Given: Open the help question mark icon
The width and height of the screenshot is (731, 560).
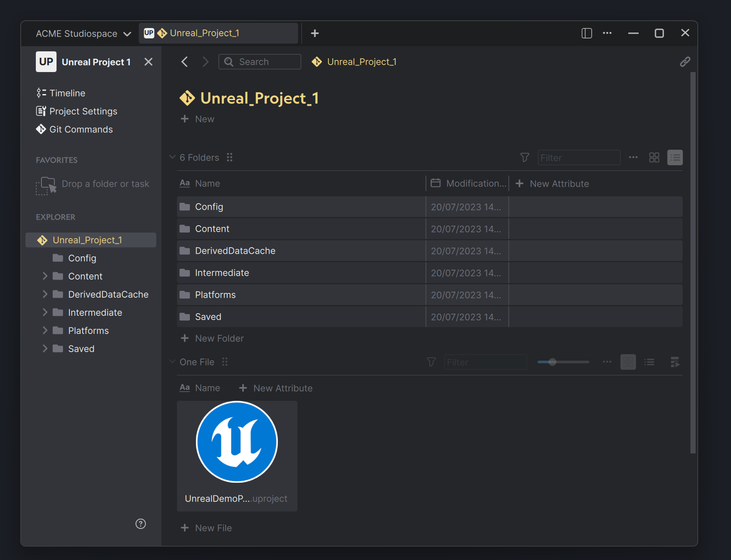Looking at the screenshot, I should pyautogui.click(x=141, y=524).
